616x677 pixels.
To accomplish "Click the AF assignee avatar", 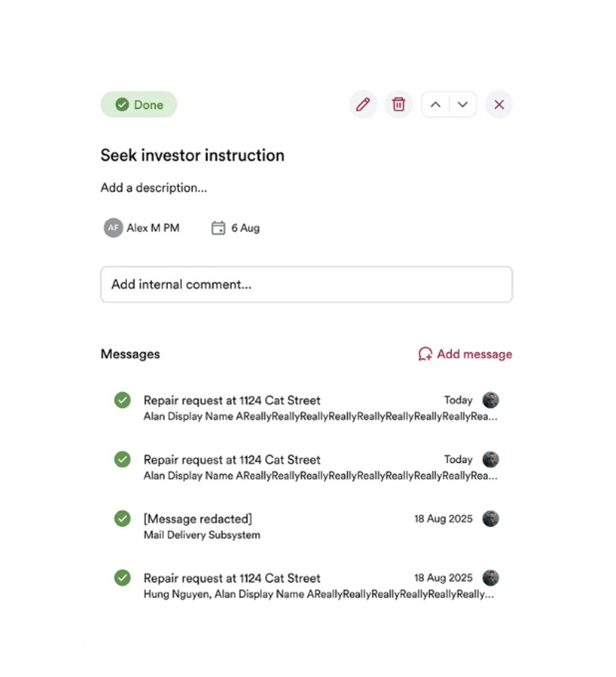I will click(x=113, y=228).
